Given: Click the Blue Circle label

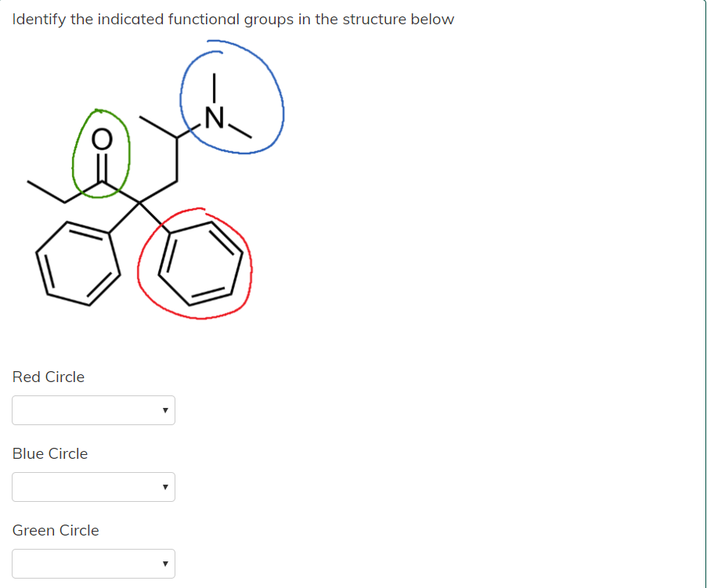Looking at the screenshot, I should pyautogui.click(x=49, y=453).
